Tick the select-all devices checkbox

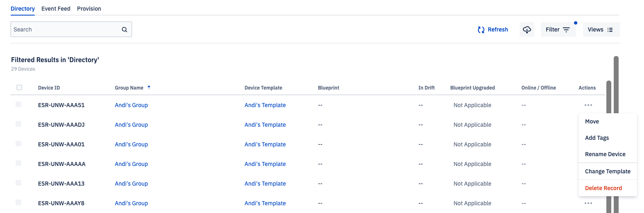click(x=19, y=87)
